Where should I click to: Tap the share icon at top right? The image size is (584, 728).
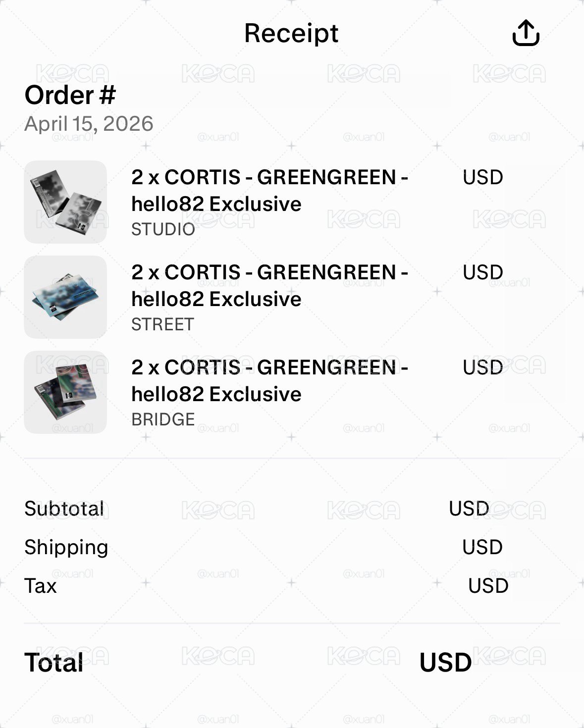coord(525,33)
